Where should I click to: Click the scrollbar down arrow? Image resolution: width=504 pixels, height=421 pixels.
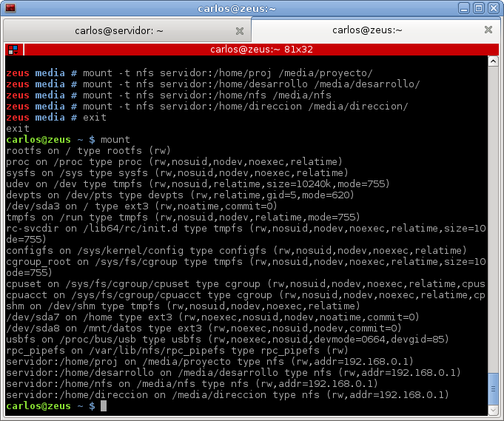click(493, 410)
